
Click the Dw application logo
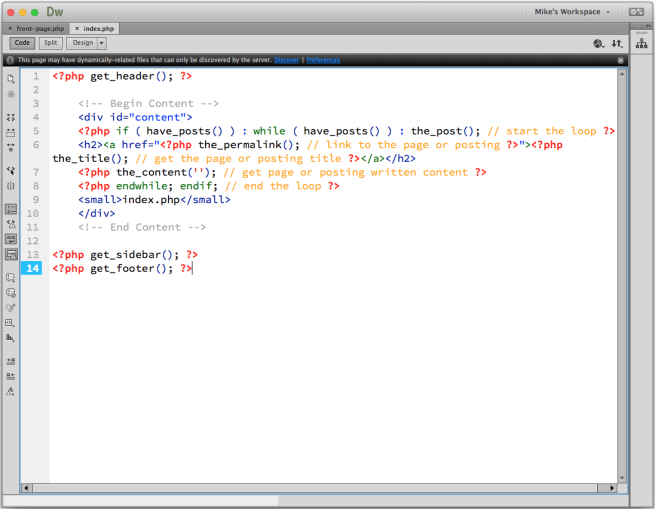tap(55, 12)
